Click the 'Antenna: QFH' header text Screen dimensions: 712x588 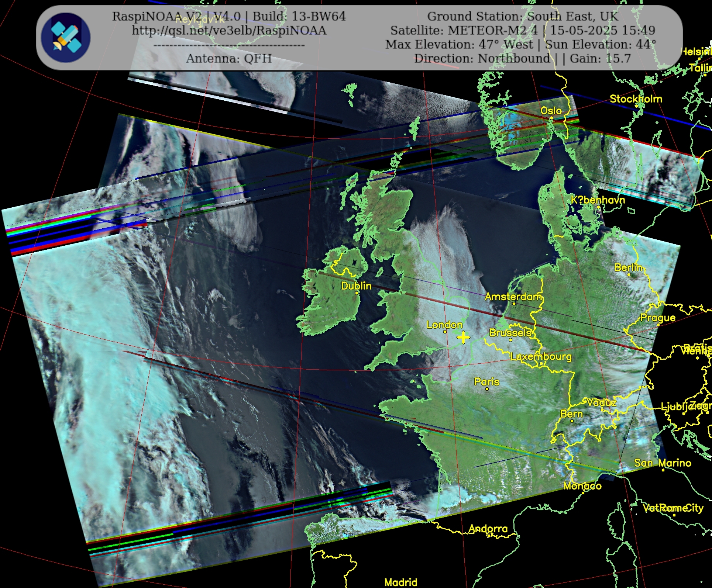tap(229, 58)
